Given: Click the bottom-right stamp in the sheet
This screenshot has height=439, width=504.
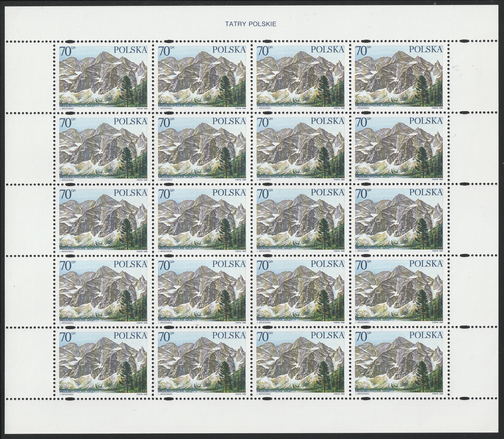Looking at the screenshot, I should [399, 362].
